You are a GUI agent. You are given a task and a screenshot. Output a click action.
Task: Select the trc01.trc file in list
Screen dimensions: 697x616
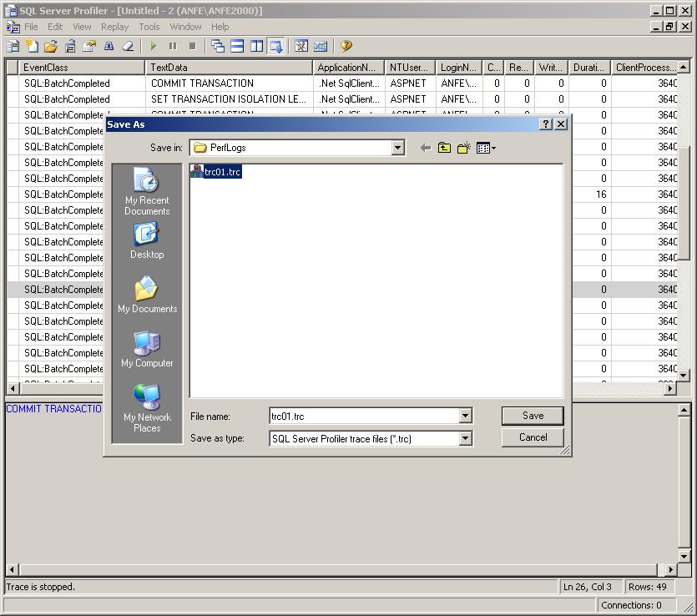pyautogui.click(x=222, y=172)
